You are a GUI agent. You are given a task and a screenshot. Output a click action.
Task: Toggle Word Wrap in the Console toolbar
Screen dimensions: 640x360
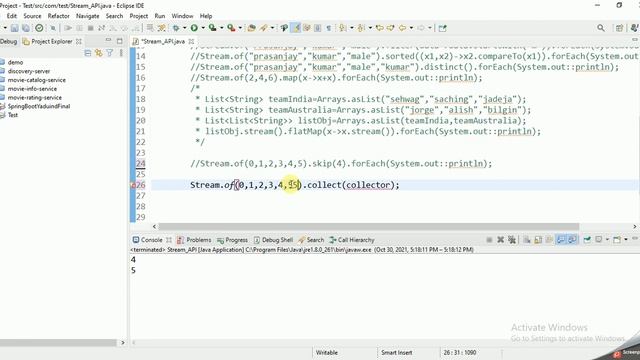click(x=549, y=240)
